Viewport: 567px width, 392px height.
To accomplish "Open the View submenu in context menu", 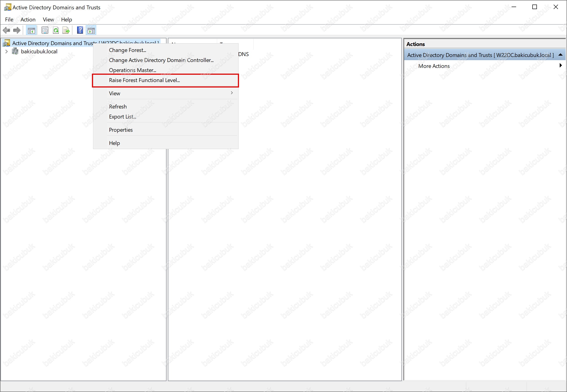I will (166, 93).
